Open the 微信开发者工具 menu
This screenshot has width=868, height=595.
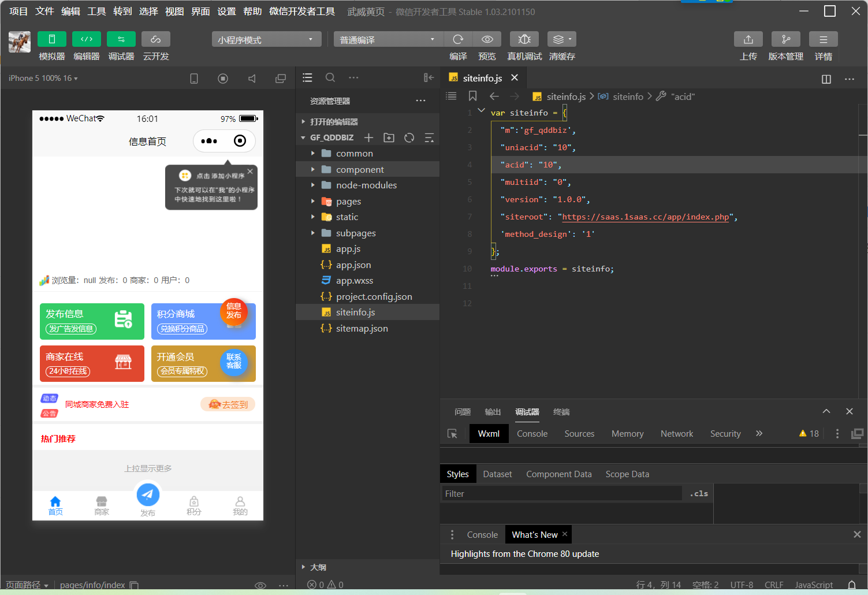[x=302, y=12]
